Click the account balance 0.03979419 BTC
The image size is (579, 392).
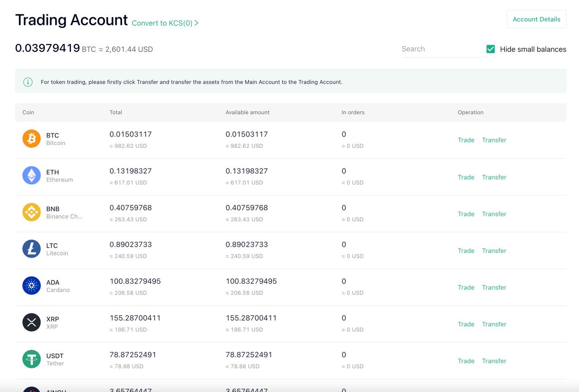(56, 48)
